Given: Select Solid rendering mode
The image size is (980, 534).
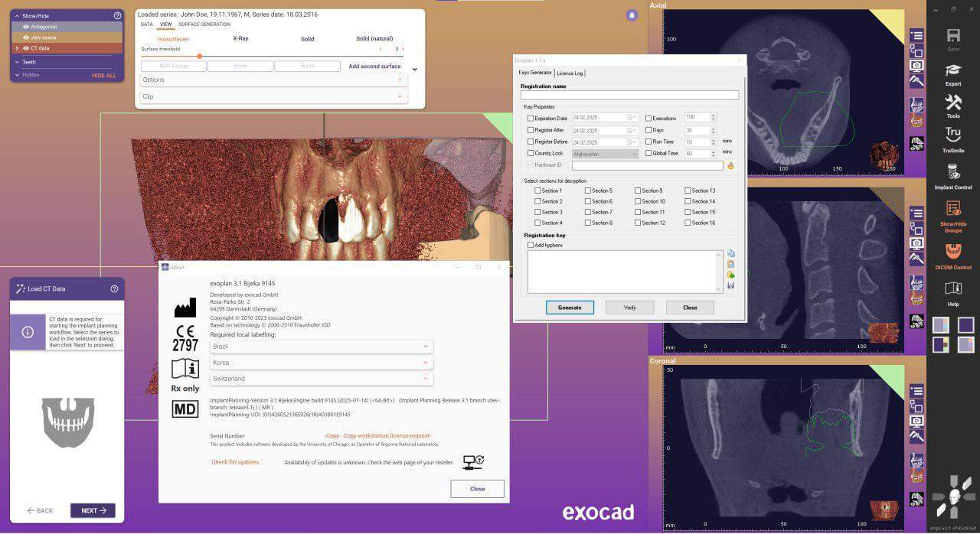Looking at the screenshot, I should pos(307,38).
